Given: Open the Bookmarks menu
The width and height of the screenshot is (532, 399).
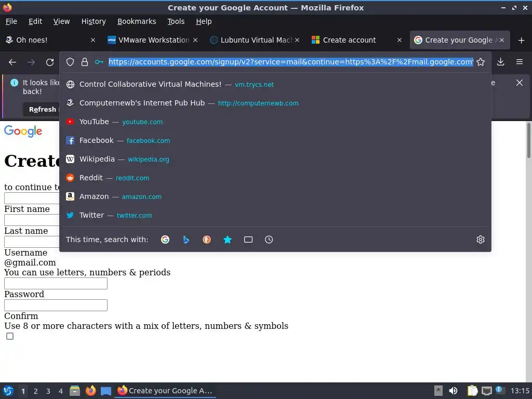Looking at the screenshot, I should pyautogui.click(x=137, y=21).
